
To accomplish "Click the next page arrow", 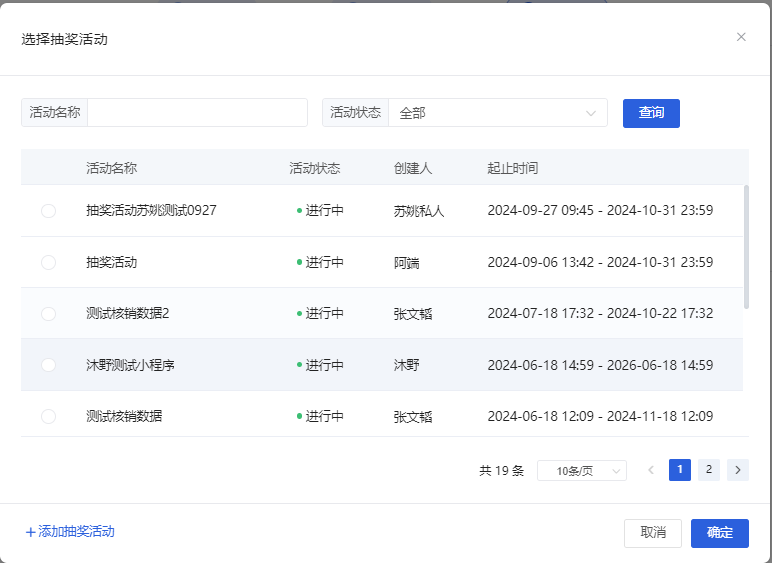I will click(x=738, y=469).
